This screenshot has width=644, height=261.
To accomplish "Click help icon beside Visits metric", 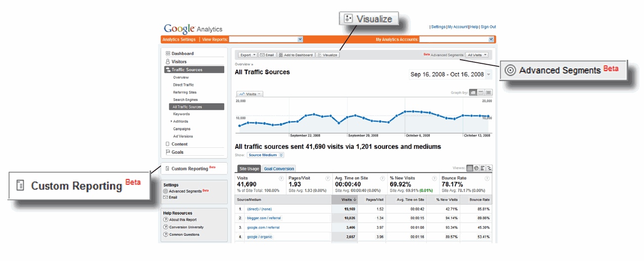I will pos(281,178).
